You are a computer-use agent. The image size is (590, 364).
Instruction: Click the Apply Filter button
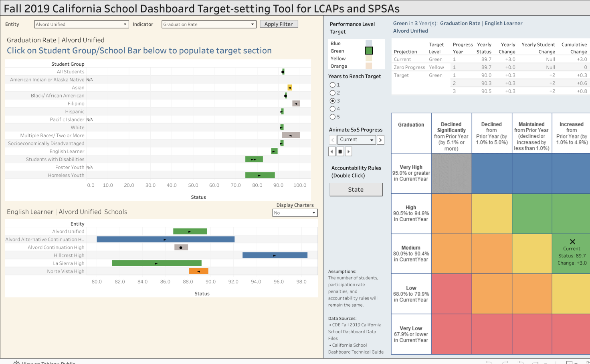(x=279, y=24)
